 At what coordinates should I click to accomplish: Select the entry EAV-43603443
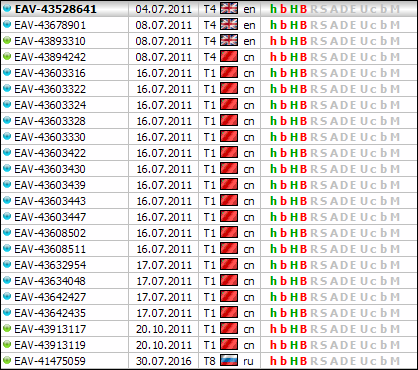(50, 201)
